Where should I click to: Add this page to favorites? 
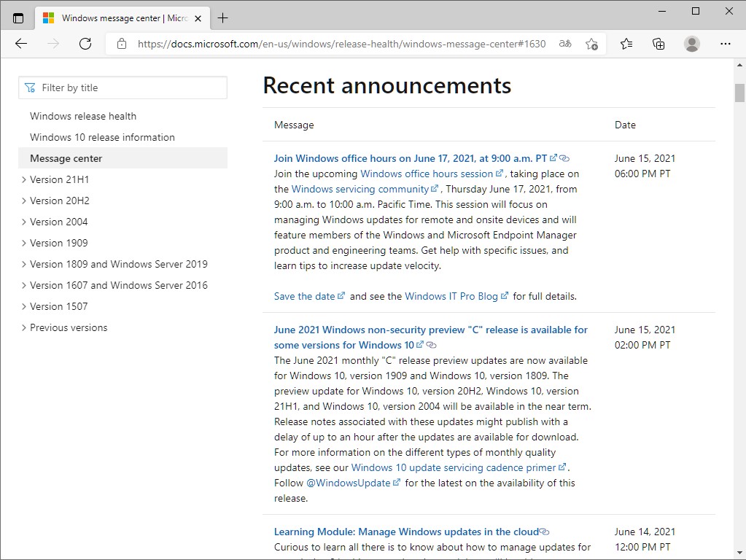pyautogui.click(x=591, y=44)
